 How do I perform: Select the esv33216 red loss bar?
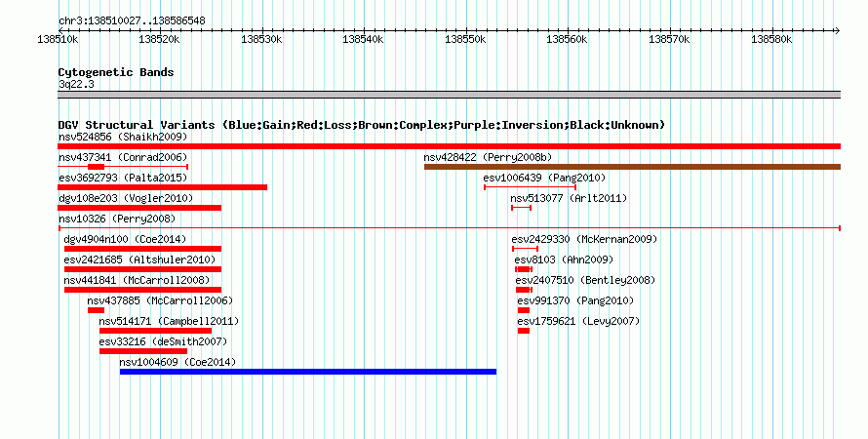[x=143, y=351]
